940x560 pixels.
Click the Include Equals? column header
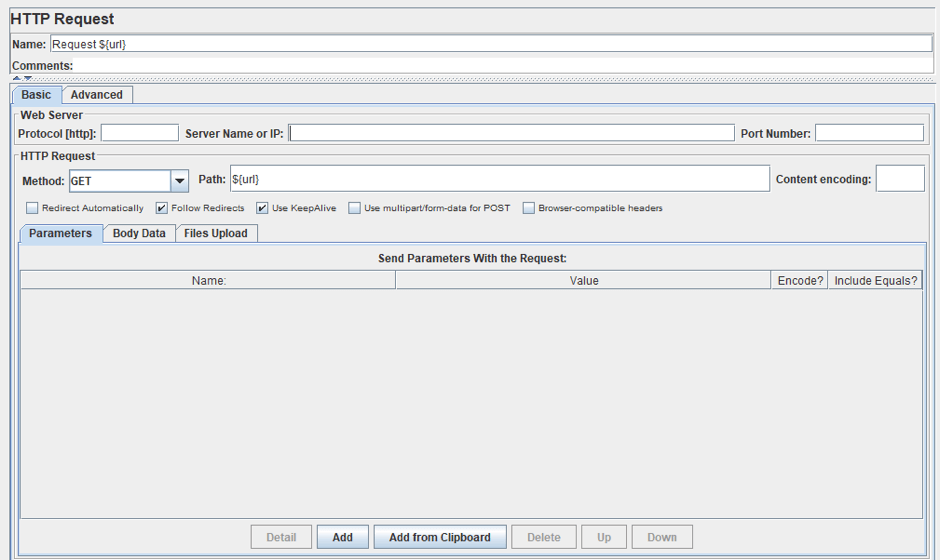pos(875,281)
